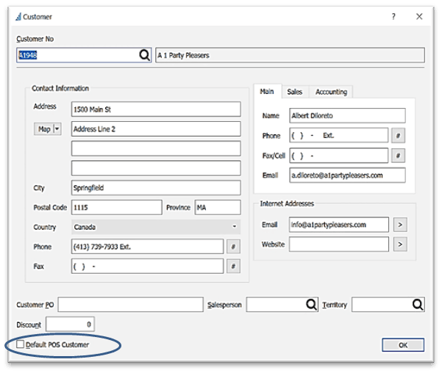
Task: Click dial icon beside Fax/Cell field
Action: (398, 155)
